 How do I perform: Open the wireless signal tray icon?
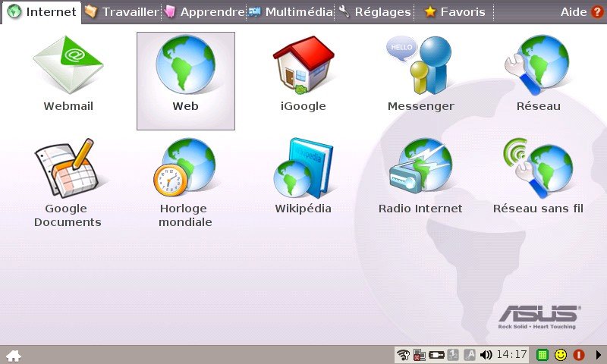click(x=404, y=354)
